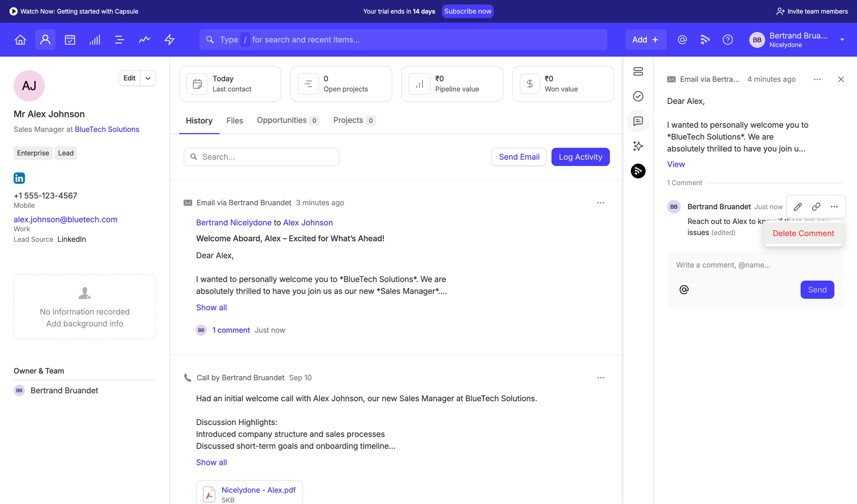The width and height of the screenshot is (857, 504).
Task: Open the Reports line graph icon
Action: click(x=144, y=40)
